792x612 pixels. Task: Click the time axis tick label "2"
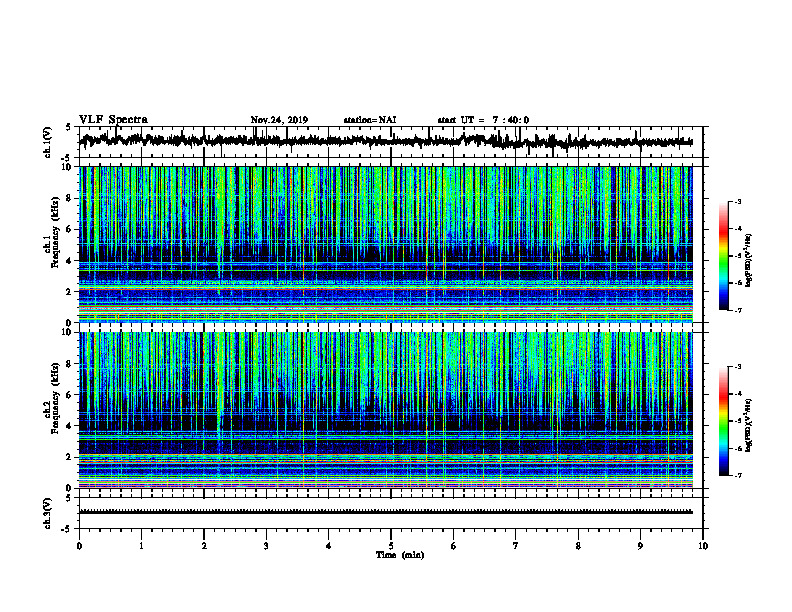coord(204,546)
